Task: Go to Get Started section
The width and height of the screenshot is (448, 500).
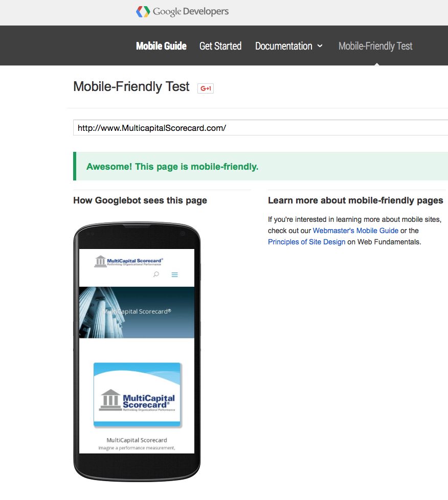Action: [x=220, y=46]
